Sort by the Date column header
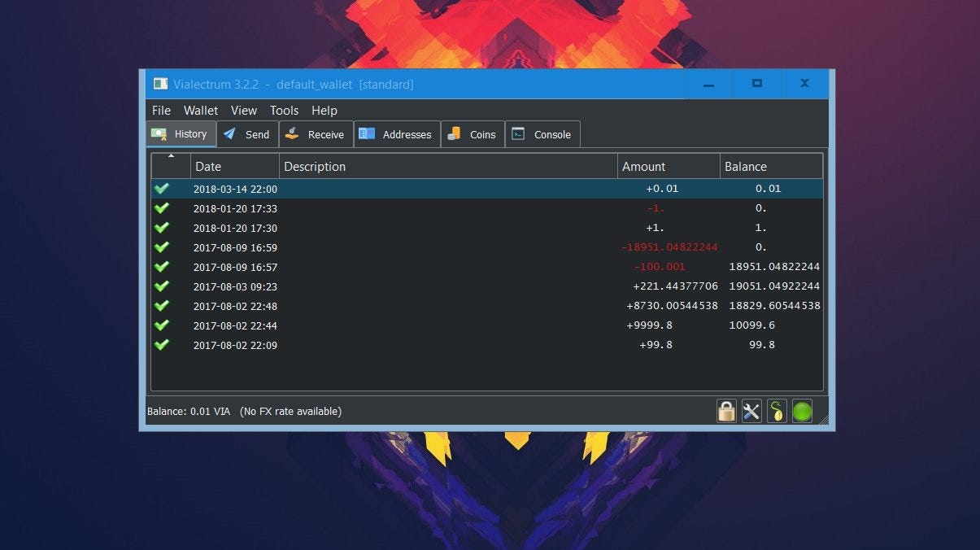The width and height of the screenshot is (980, 550). pos(235,167)
